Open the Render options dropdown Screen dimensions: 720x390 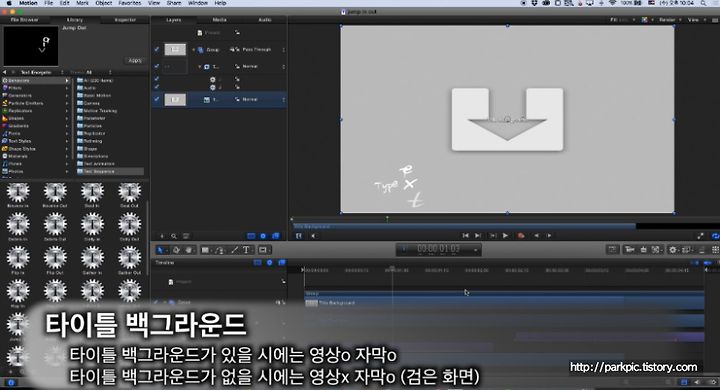669,20
